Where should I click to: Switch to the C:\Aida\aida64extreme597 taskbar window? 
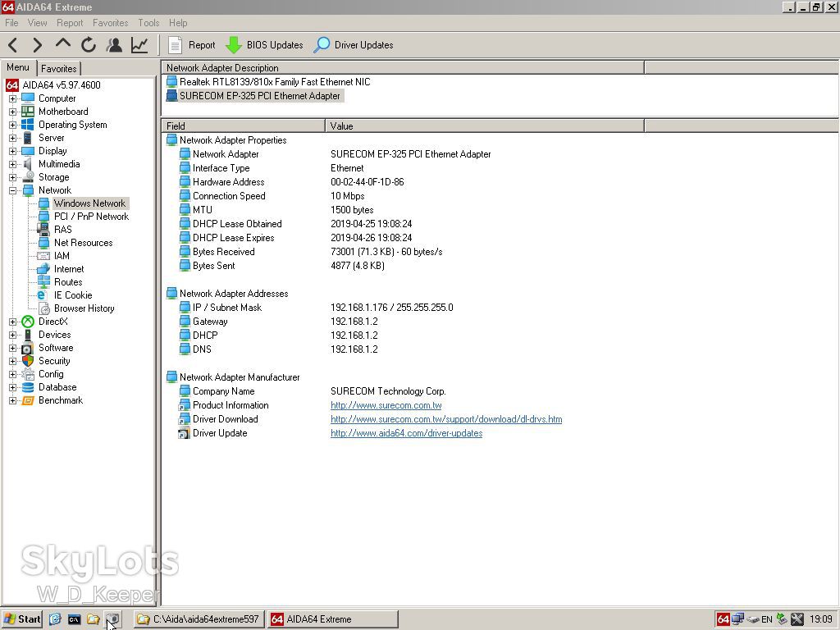pyautogui.click(x=199, y=619)
